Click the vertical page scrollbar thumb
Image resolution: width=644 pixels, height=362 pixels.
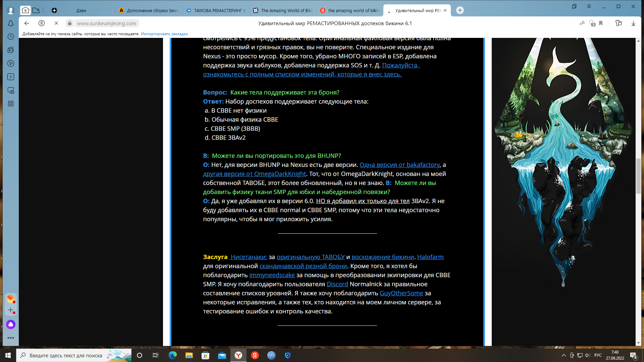coord(638,176)
